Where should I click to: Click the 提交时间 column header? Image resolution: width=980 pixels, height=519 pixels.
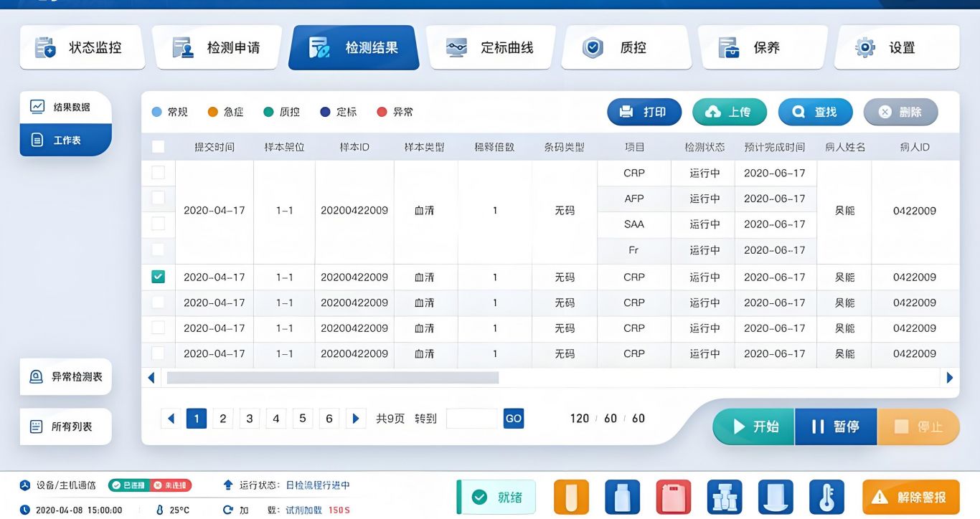215,147
